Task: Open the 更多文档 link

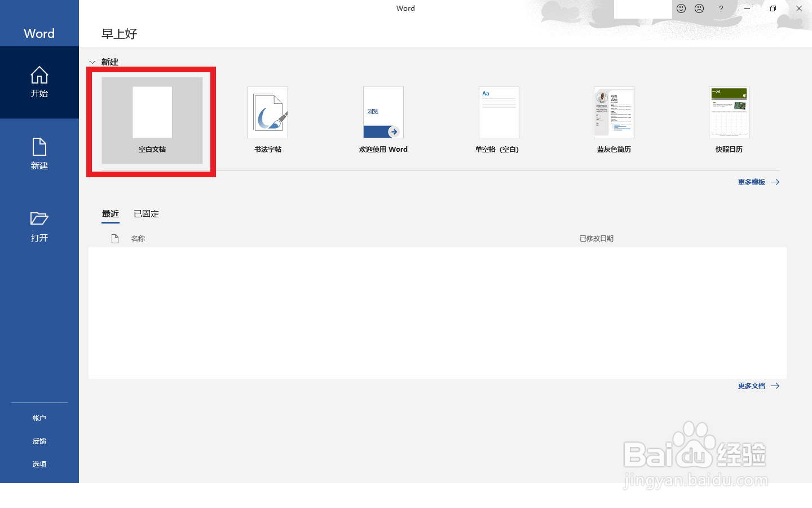Action: coord(758,386)
